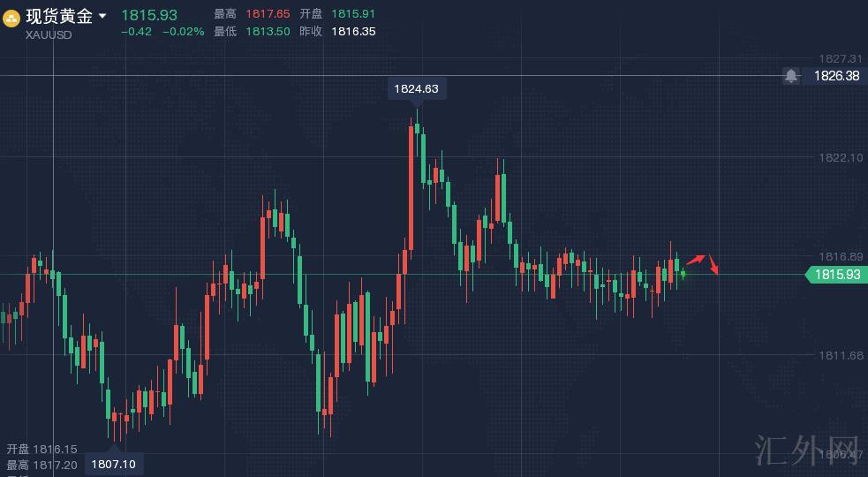Click the 开盘 1815.91 opening price value
This screenshot has height=477, width=868.
coord(351,14)
